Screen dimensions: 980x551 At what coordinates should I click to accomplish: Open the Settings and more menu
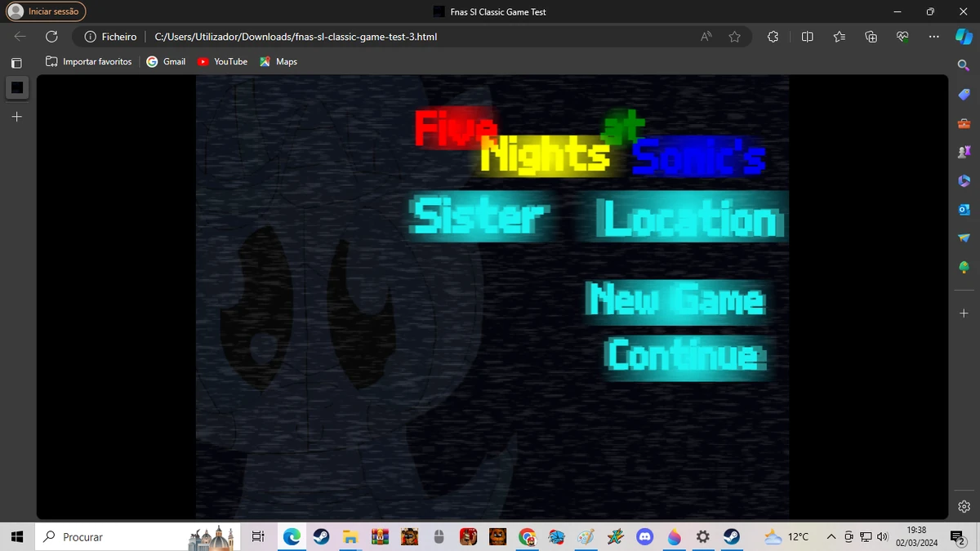click(934, 36)
